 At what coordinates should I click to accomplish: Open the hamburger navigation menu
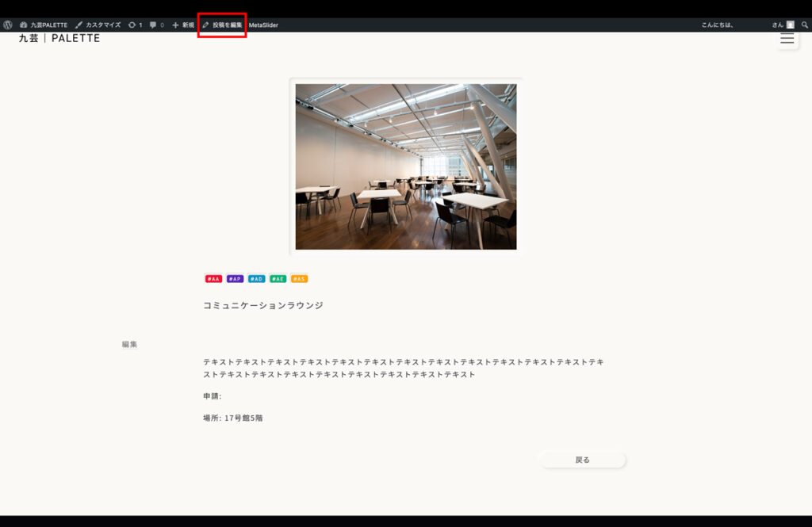(x=787, y=38)
